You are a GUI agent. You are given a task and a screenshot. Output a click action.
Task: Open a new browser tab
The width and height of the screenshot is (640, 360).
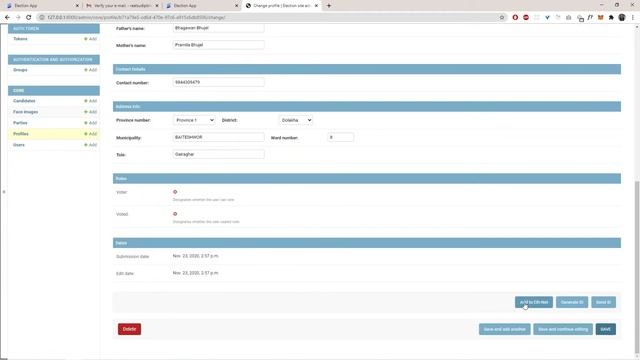[329, 6]
